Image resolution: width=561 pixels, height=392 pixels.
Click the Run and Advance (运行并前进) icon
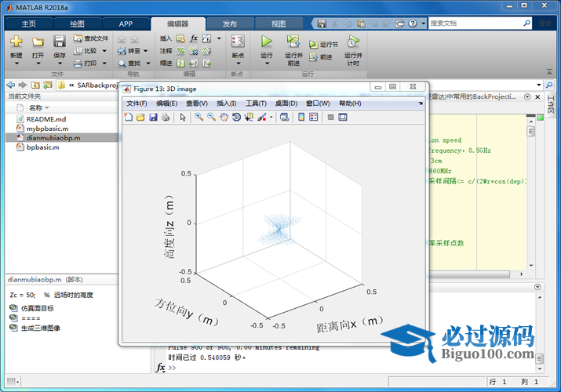[293, 42]
